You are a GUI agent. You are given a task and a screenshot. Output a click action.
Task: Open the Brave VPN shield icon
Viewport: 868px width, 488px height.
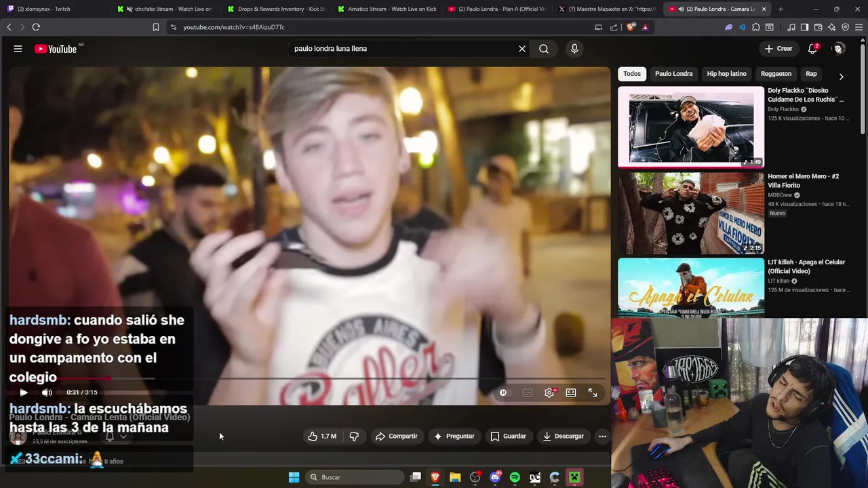click(x=845, y=27)
